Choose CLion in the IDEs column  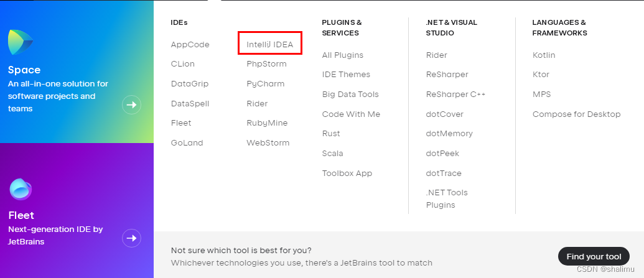183,64
